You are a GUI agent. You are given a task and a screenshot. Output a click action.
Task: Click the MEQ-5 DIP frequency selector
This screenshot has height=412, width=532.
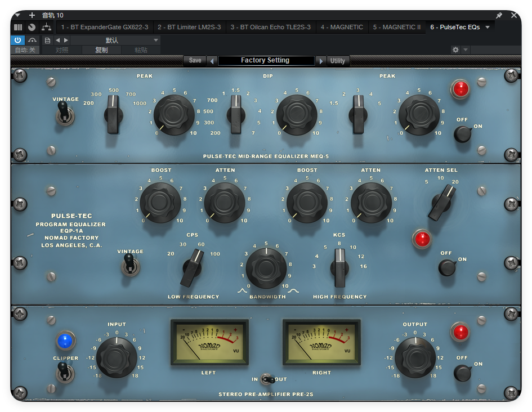pyautogui.click(x=236, y=115)
